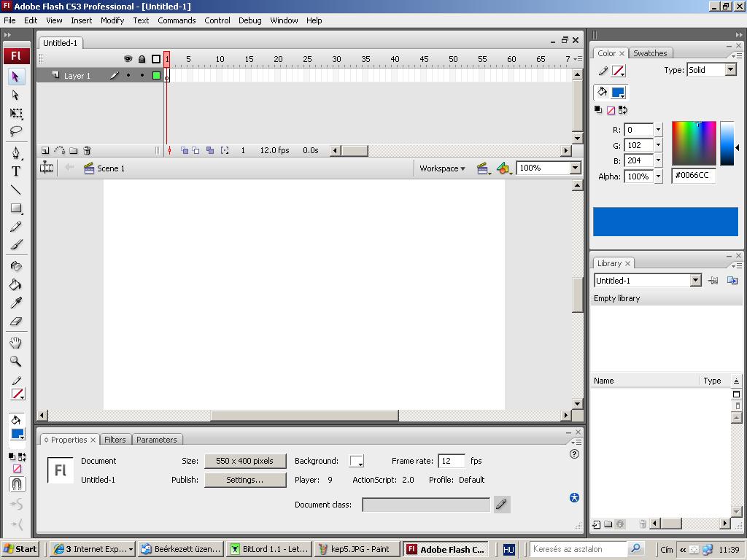This screenshot has height=560, width=747.
Task: Click the Modify Onion Markers icon
Action: (x=225, y=150)
